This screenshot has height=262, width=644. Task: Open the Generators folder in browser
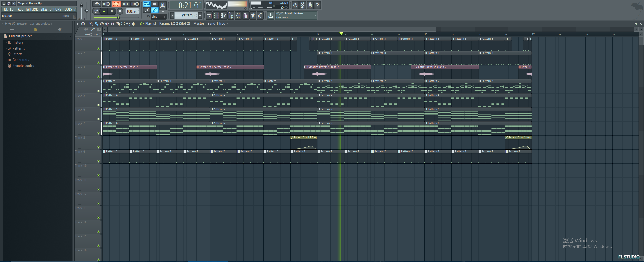[21, 60]
